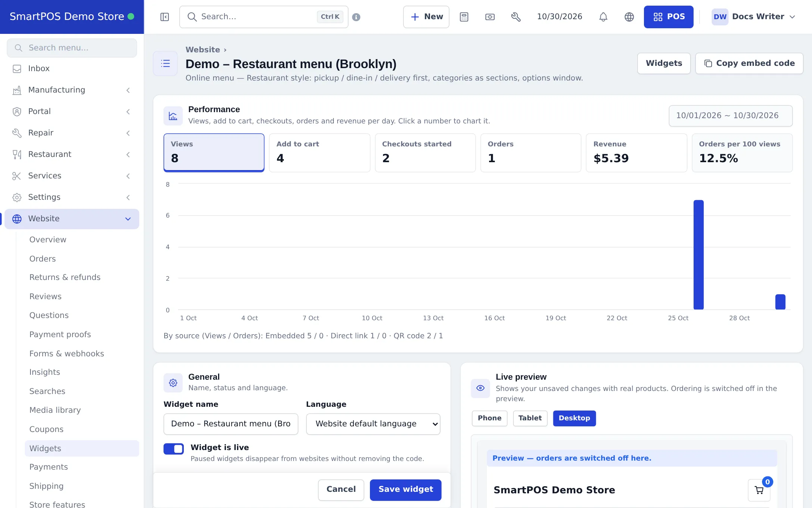
Task: Expand the Manufacturing menu
Action: 72,90
